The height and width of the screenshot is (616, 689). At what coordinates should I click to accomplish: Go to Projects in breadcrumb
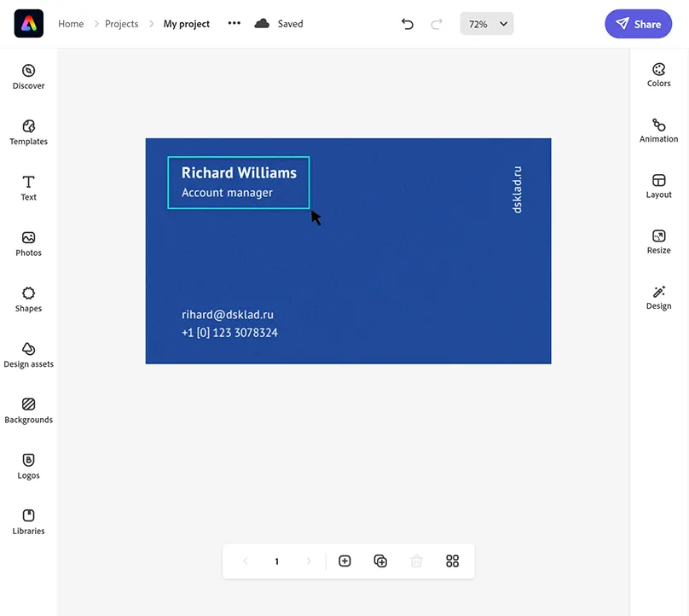click(121, 24)
